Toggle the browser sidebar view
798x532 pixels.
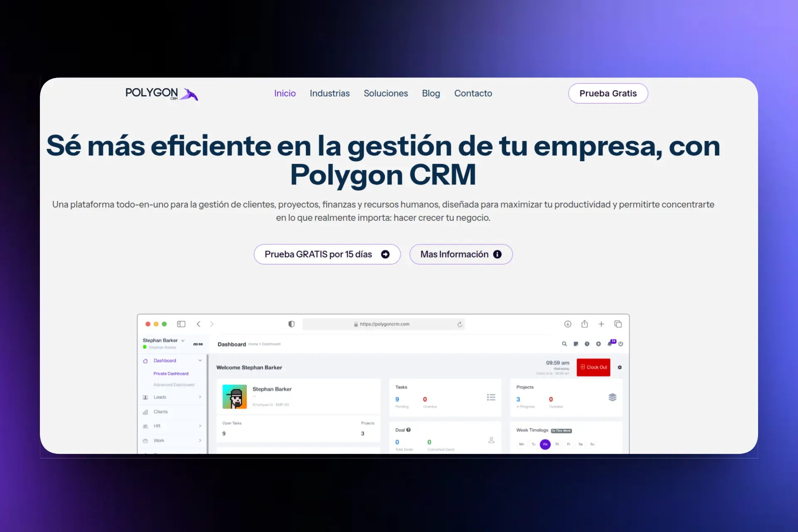click(x=181, y=324)
